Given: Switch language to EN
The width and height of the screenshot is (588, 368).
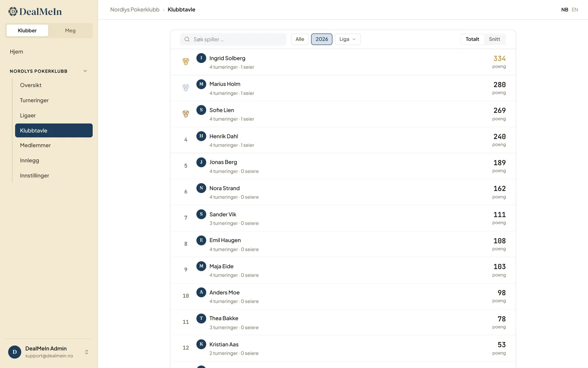Looking at the screenshot, I should [575, 10].
